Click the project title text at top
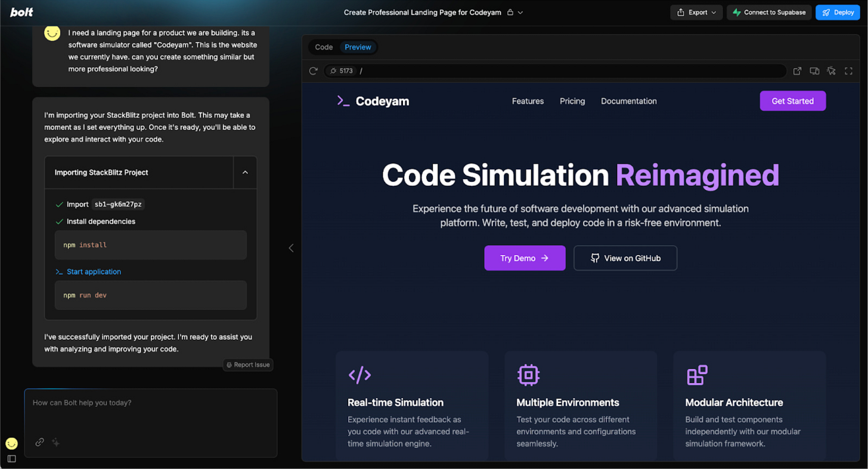The image size is (868, 469). tap(423, 13)
